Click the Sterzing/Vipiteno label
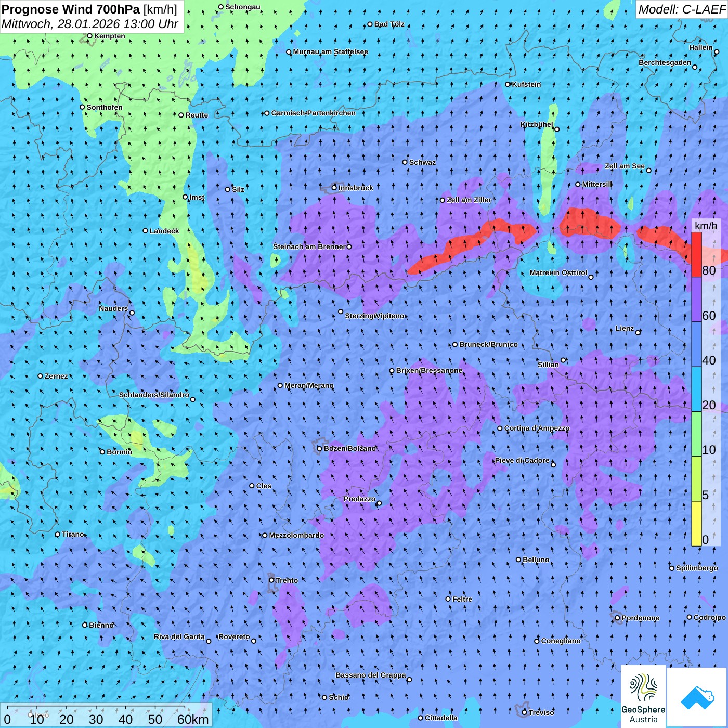Viewport: 728px width, 728px height. tap(374, 316)
